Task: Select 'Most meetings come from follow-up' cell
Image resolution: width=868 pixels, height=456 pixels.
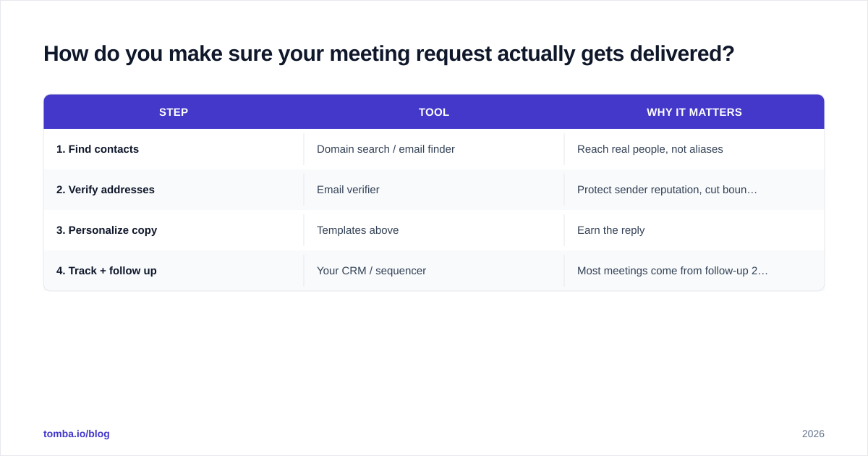Action: (x=694, y=271)
